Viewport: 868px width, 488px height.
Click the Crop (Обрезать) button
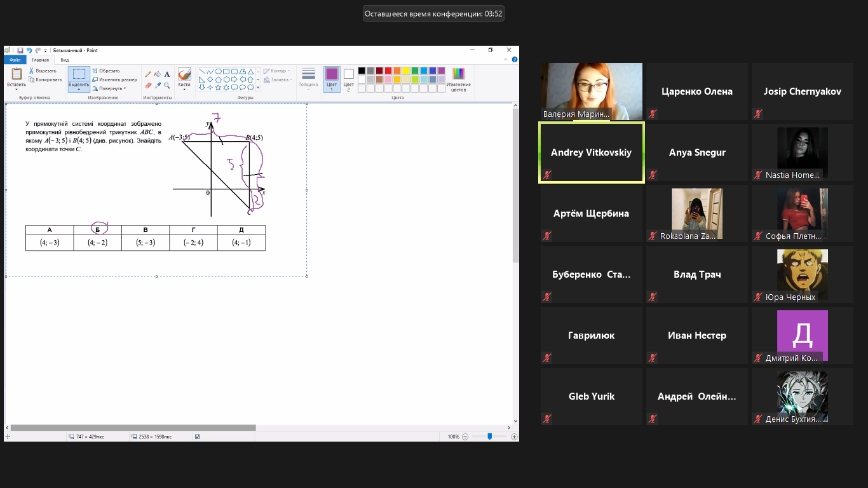[105, 71]
